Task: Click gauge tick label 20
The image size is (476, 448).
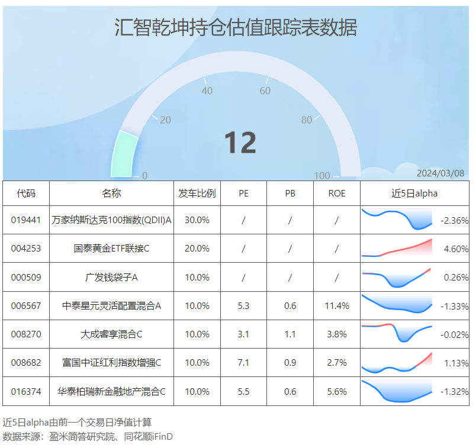Action: [x=165, y=120]
